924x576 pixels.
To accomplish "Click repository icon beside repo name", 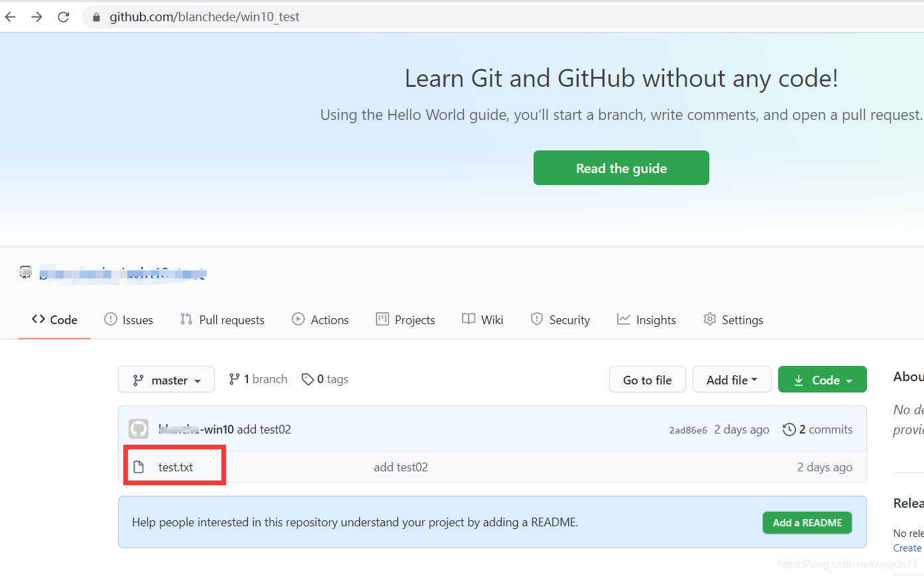I will pos(25,272).
